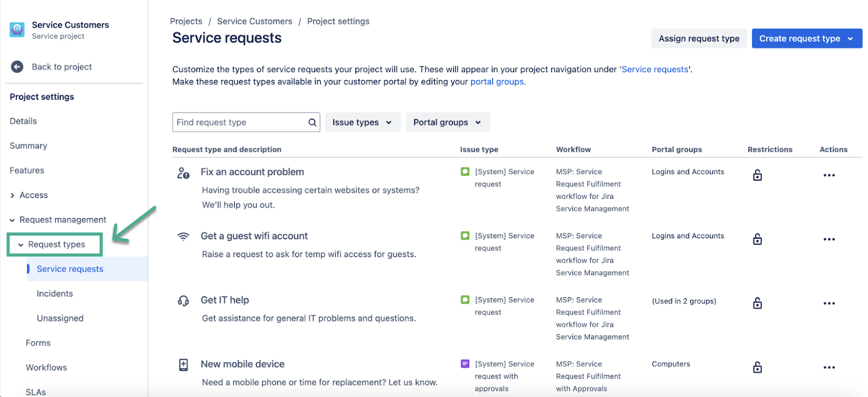The image size is (868, 397).
Task: Open restrictions lock for Fix an account problem
Action: point(757,175)
